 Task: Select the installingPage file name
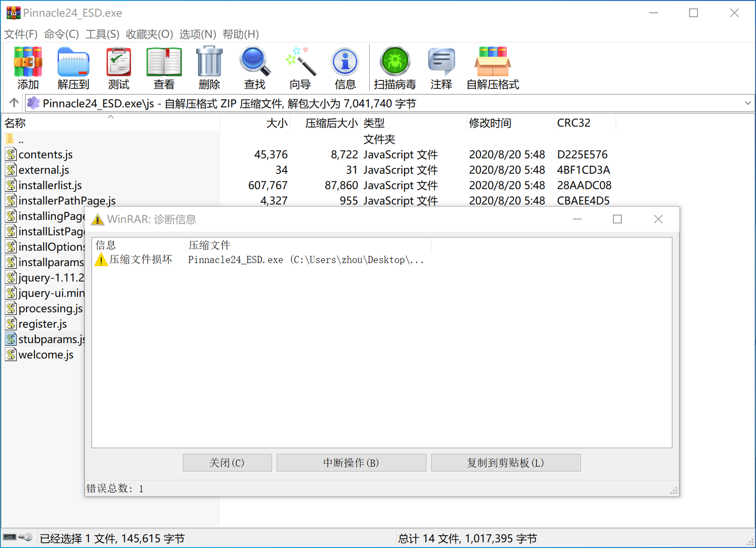tap(52, 216)
